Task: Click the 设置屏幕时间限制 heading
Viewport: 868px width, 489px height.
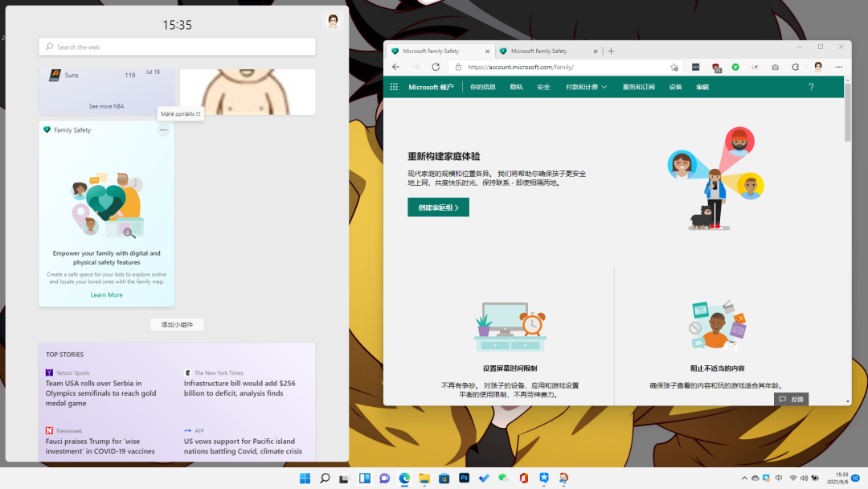Action: pyautogui.click(x=510, y=368)
